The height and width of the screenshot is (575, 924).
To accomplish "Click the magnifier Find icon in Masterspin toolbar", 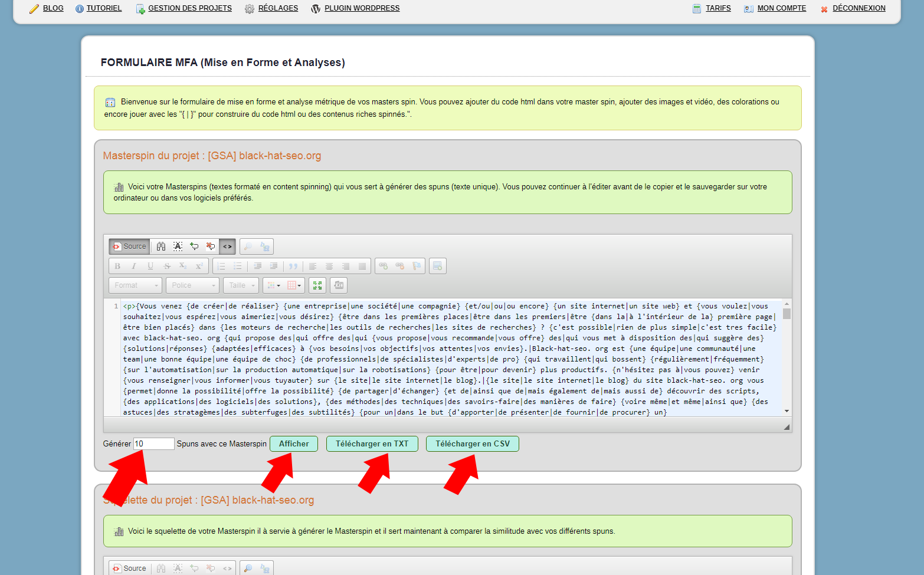I will (248, 247).
